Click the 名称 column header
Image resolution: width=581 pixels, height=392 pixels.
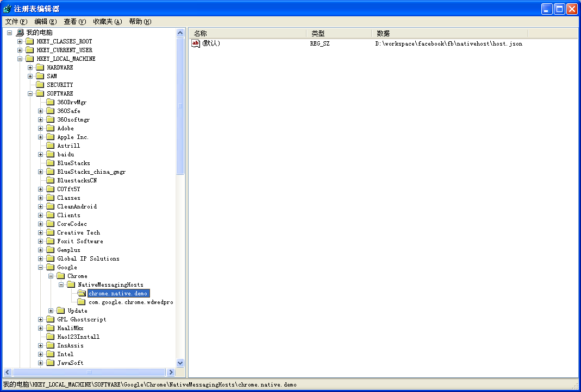click(248, 34)
